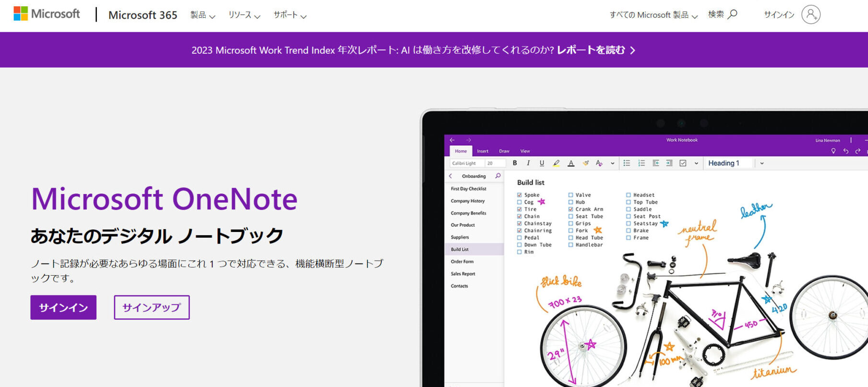Image resolution: width=868 pixels, height=387 pixels.
Task: Click the purple サインイン button
Action: (x=63, y=307)
